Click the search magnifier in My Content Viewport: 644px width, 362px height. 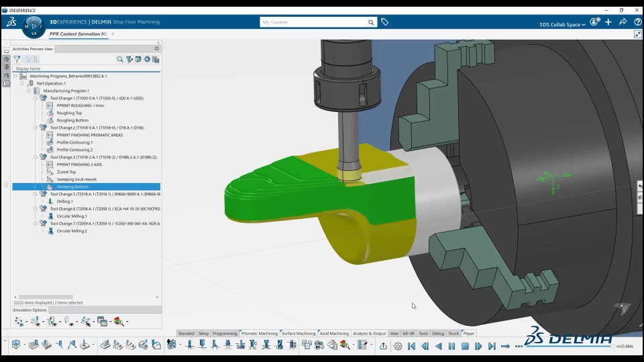pos(371,22)
